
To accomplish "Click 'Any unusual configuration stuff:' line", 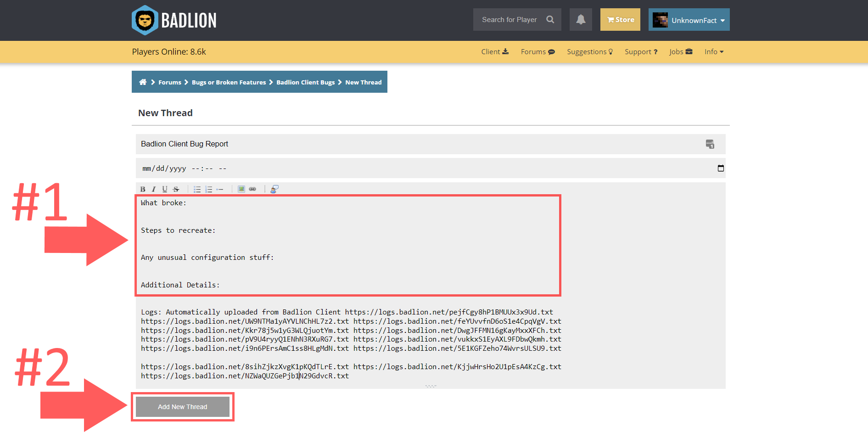I will tap(207, 258).
